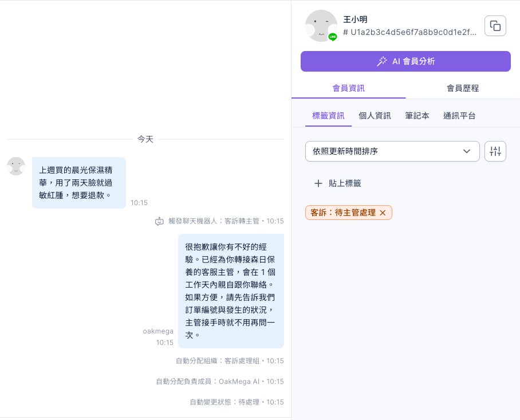Open 標籤資訊 sub-tab
This screenshot has height=420, width=520.
pyautogui.click(x=328, y=116)
